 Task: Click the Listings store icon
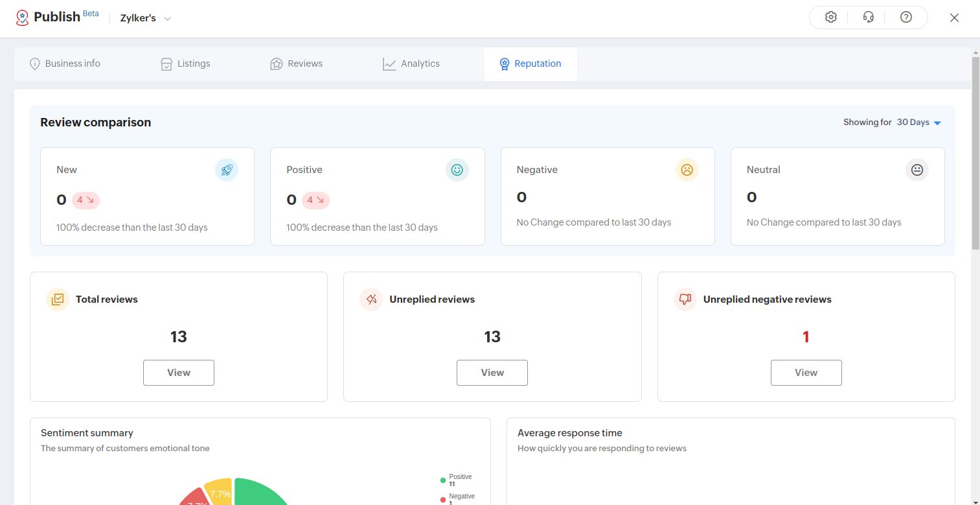click(x=166, y=64)
